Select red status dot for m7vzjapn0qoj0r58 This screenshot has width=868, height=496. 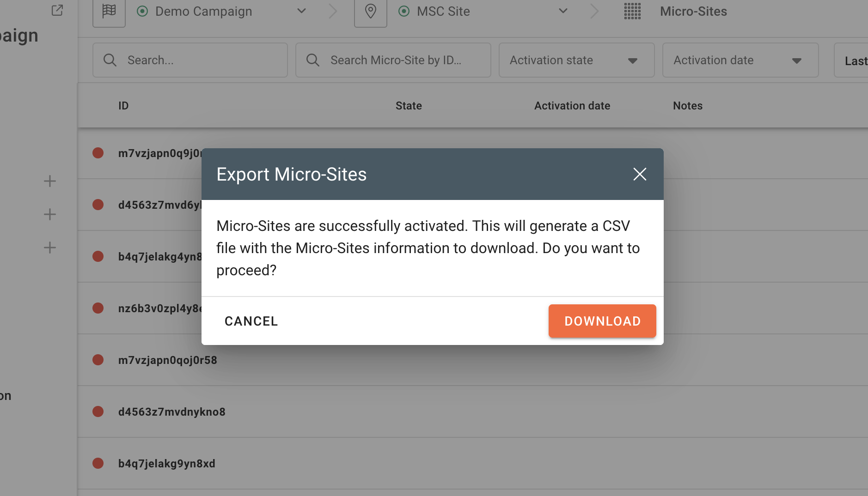click(98, 360)
